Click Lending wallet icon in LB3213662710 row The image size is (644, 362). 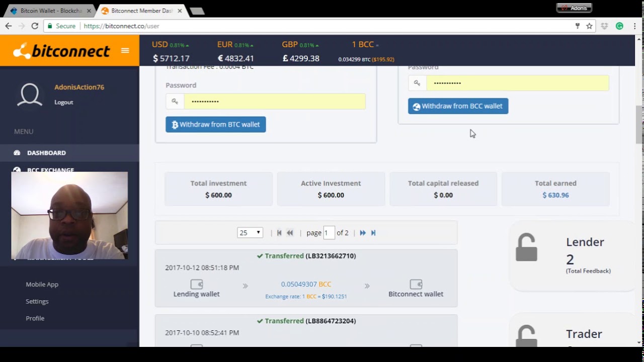[197, 284]
